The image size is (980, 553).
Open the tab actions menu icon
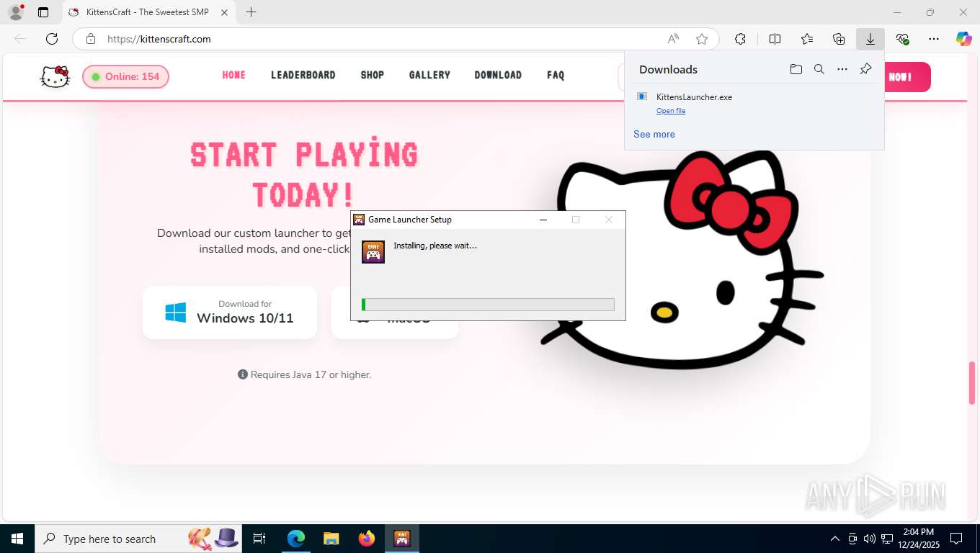[43, 12]
